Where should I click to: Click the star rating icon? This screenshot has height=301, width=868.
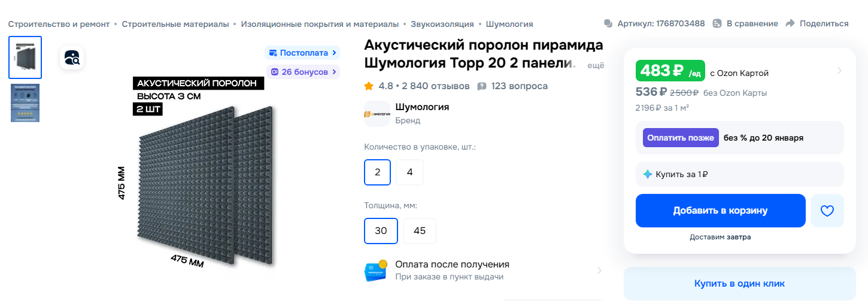click(369, 86)
